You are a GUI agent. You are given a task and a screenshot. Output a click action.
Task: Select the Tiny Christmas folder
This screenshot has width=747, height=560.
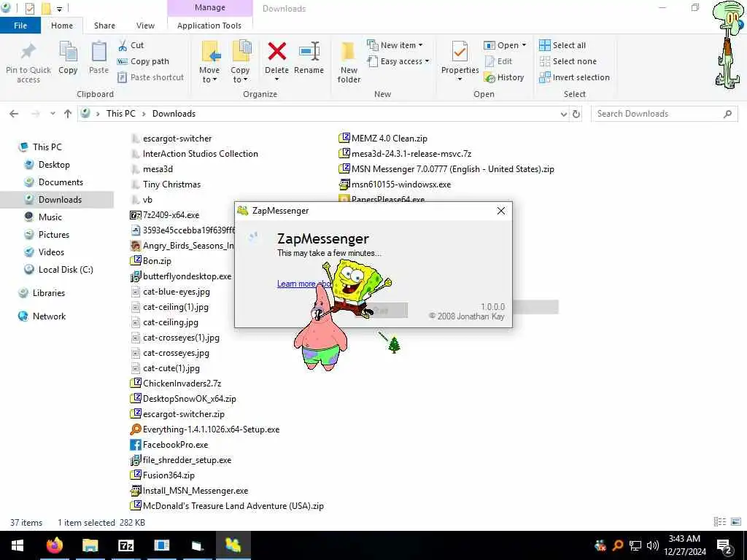(x=171, y=184)
